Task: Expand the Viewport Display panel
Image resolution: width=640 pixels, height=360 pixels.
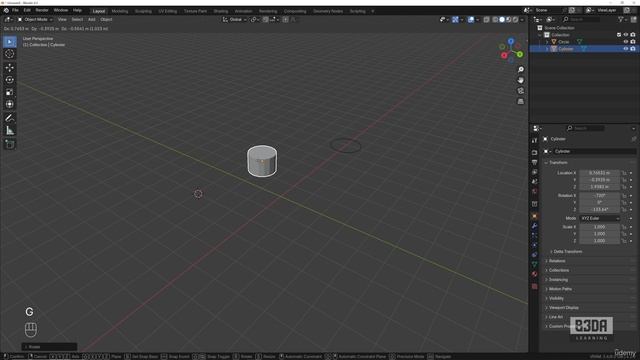Action: (x=563, y=308)
